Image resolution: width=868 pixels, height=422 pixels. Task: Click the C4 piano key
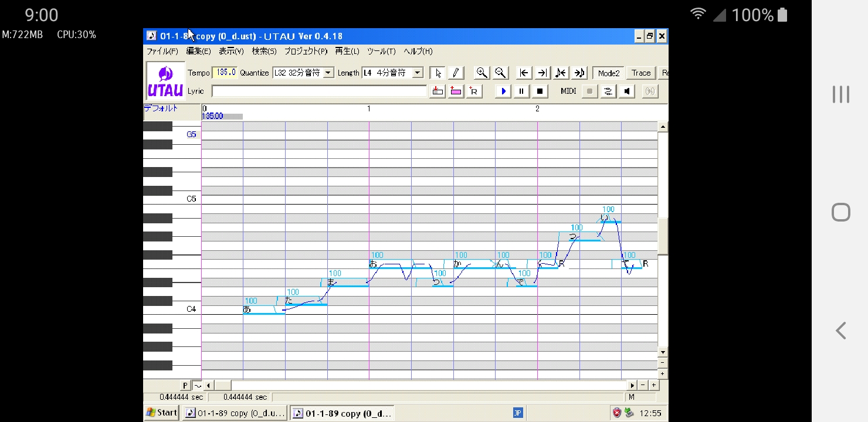[172, 309]
